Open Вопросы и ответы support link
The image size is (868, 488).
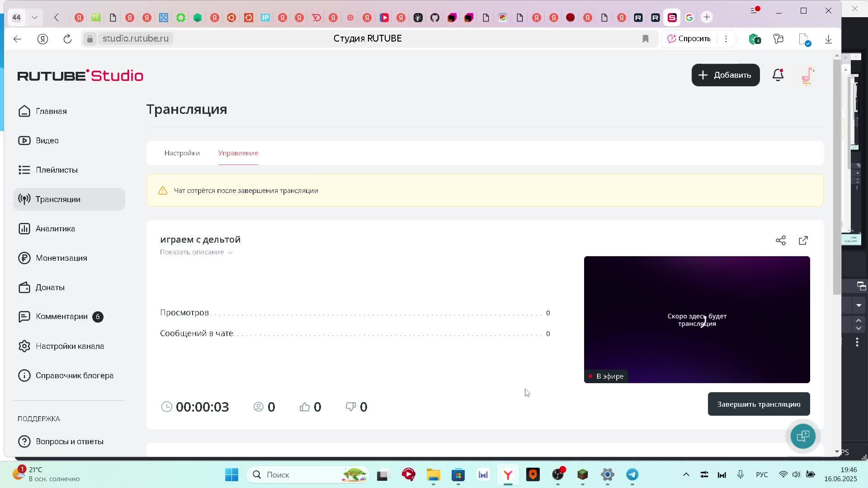(x=61, y=441)
